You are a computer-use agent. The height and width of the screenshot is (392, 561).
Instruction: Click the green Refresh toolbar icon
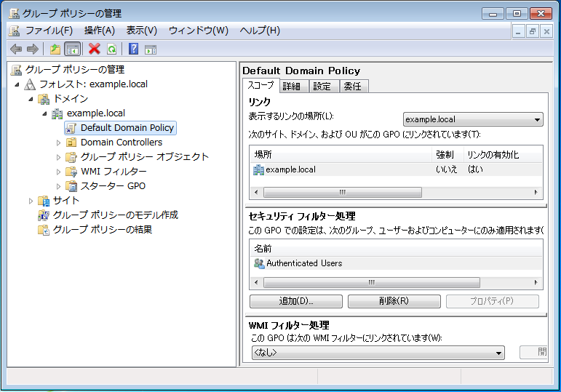point(112,49)
